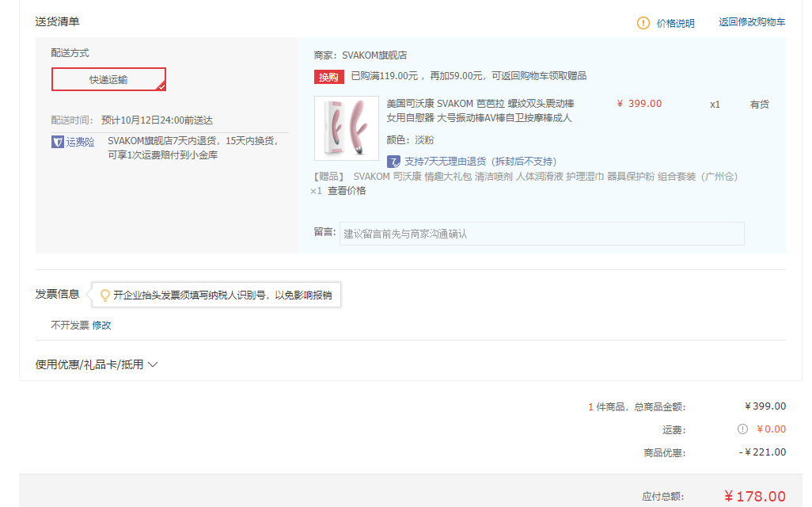812x507 pixels.
Task: Click the ￥399.00 item price text
Action: pos(639,104)
